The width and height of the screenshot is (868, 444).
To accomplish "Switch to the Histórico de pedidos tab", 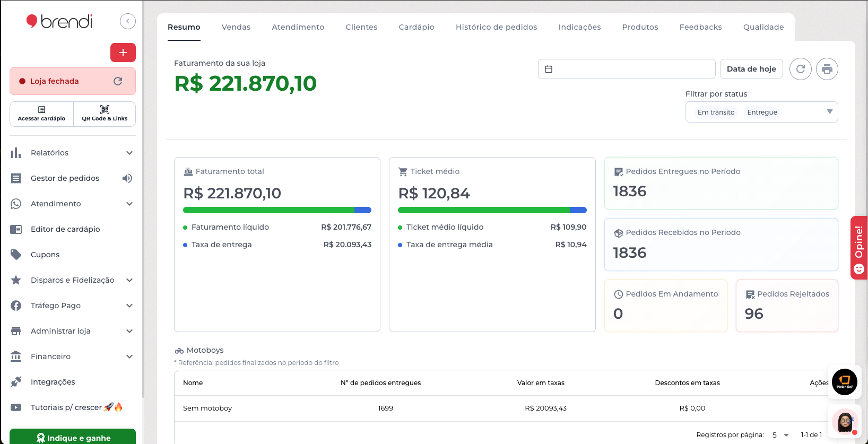I will (x=496, y=27).
